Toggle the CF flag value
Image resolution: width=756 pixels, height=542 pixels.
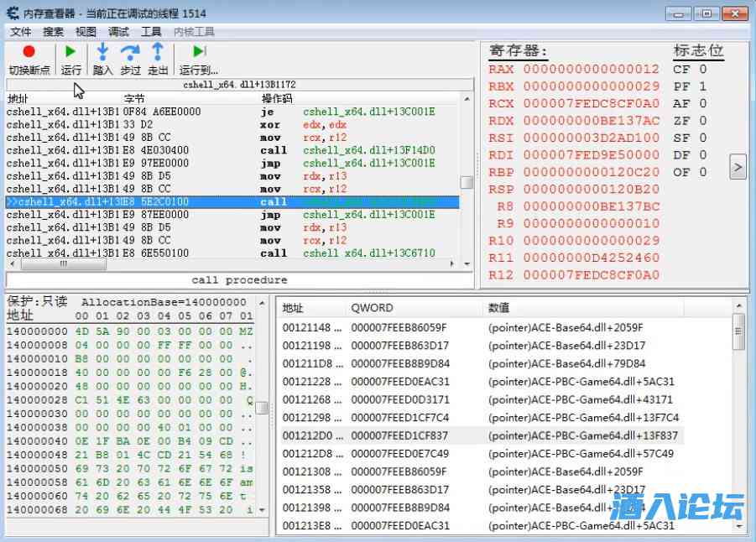point(702,70)
